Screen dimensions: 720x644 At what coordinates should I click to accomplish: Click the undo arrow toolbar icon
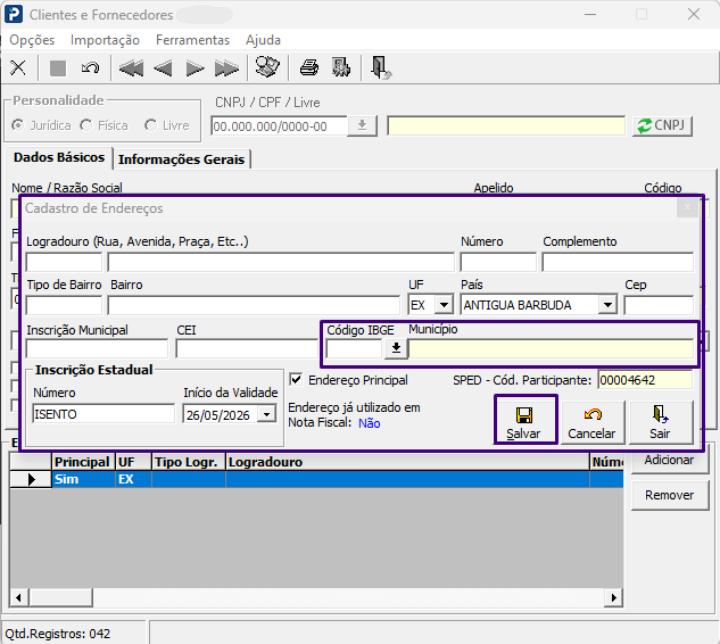90,68
